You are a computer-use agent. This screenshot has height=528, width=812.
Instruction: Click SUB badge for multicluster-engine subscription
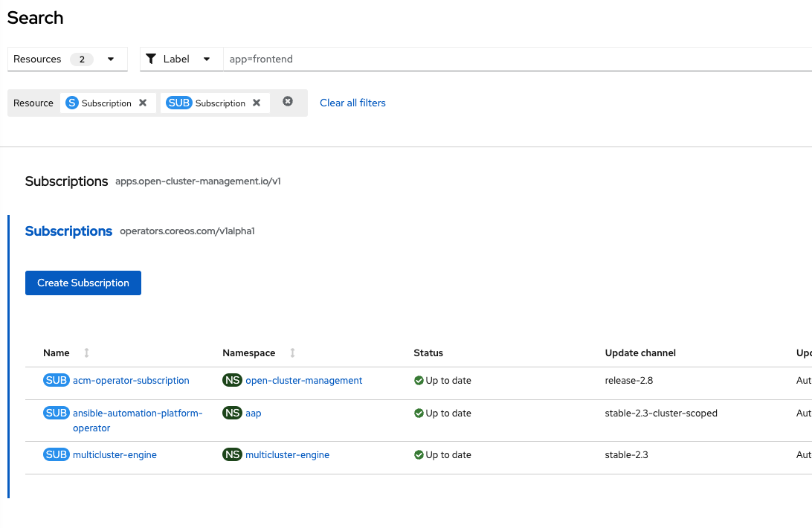[x=57, y=455]
